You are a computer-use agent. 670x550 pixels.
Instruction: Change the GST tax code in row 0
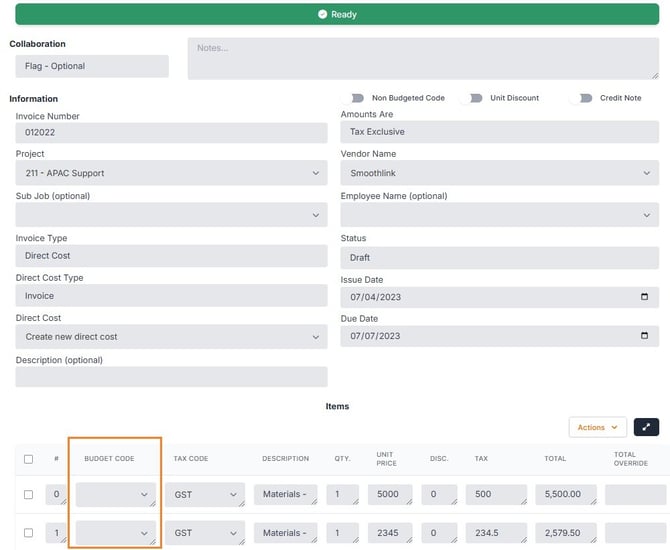(205, 494)
